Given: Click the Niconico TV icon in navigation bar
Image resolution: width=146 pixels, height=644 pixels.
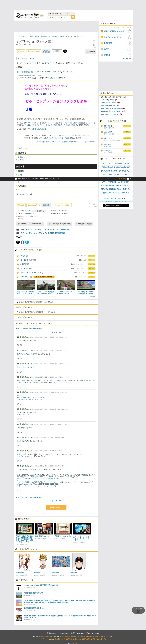Looking at the screenshot, I should pos(16,179).
